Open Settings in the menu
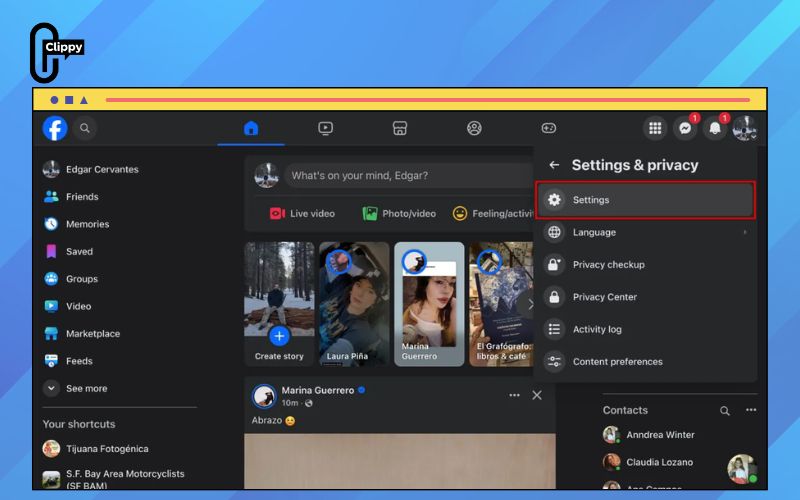 pyautogui.click(x=645, y=200)
